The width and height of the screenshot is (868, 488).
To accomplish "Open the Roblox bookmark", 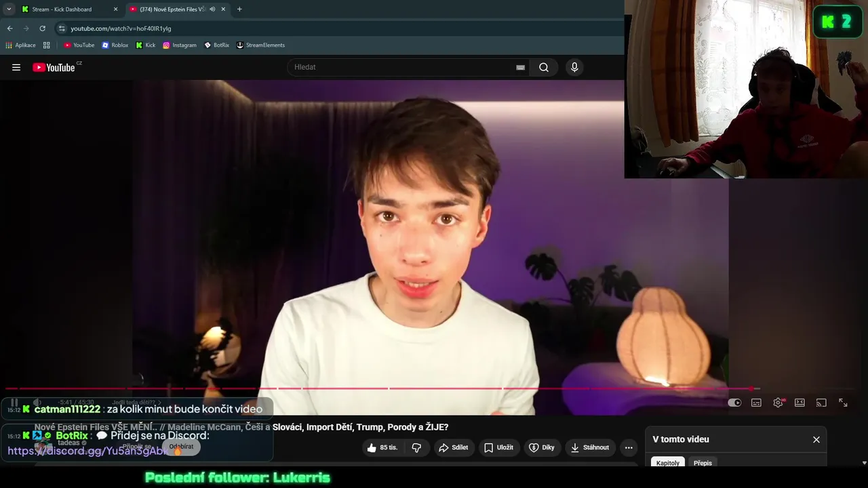I will (115, 45).
